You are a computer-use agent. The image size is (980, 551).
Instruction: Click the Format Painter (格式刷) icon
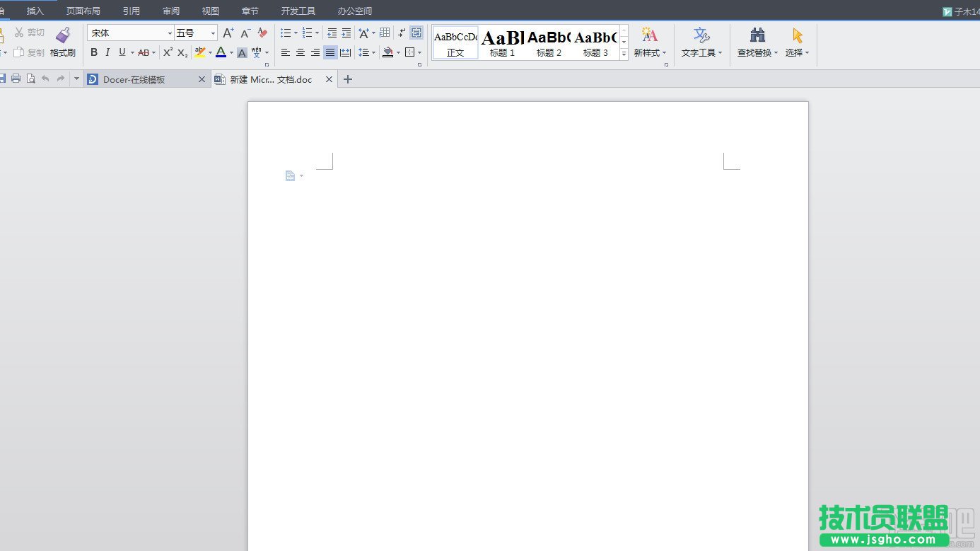coord(63,35)
